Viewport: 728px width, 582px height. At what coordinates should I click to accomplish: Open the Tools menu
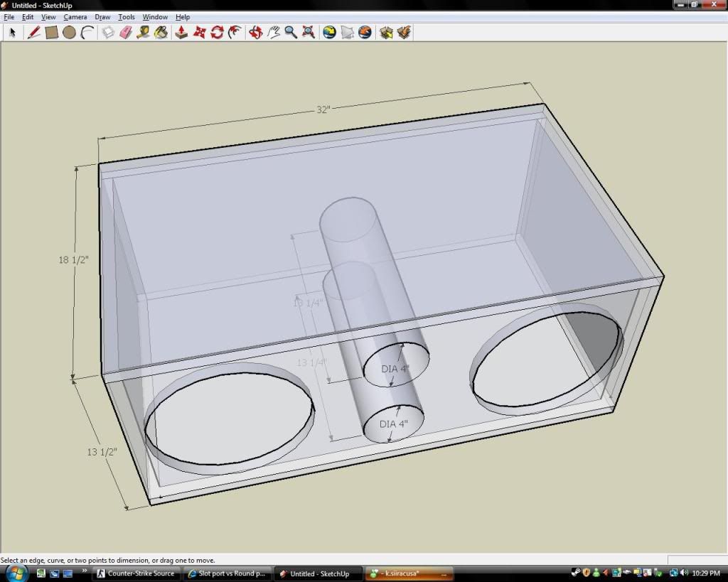pyautogui.click(x=126, y=16)
